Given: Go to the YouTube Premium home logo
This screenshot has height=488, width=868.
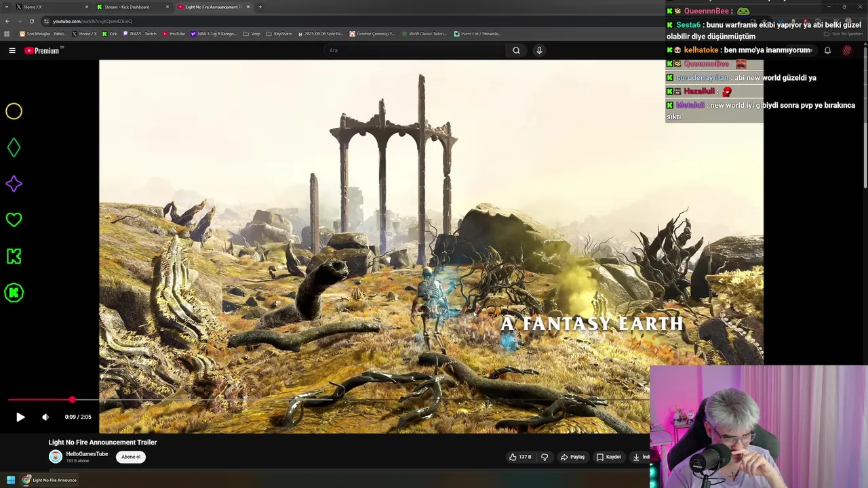Looking at the screenshot, I should [x=43, y=50].
